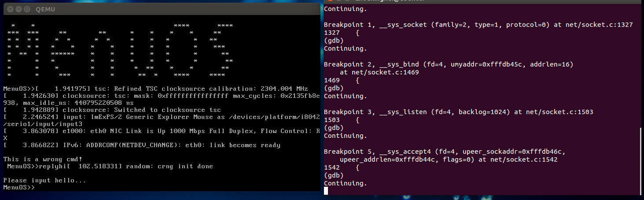Click the "This is a wrong cmd!" message

(x=37, y=159)
